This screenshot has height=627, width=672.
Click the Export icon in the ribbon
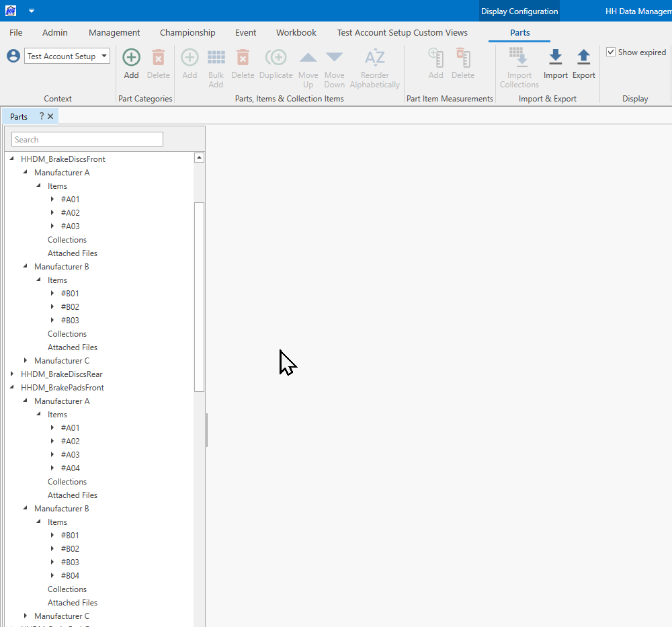(x=583, y=58)
